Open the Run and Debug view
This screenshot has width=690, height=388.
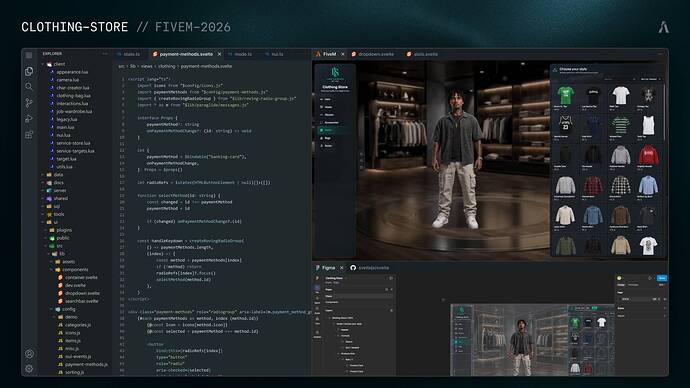click(29, 119)
